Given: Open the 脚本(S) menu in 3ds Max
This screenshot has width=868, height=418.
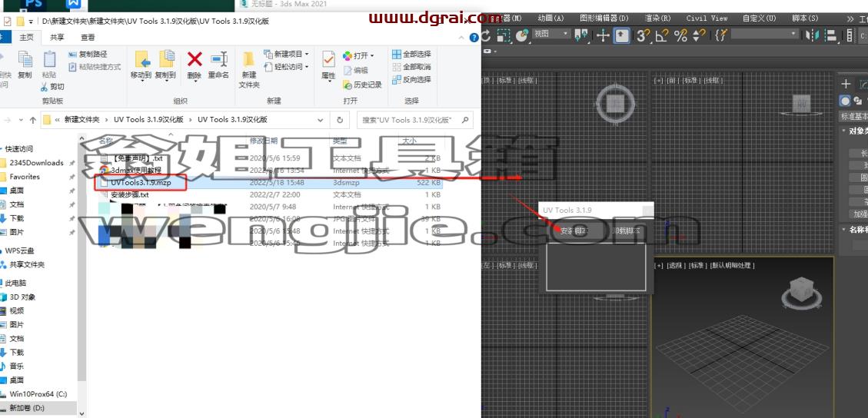Looking at the screenshot, I should (x=805, y=18).
